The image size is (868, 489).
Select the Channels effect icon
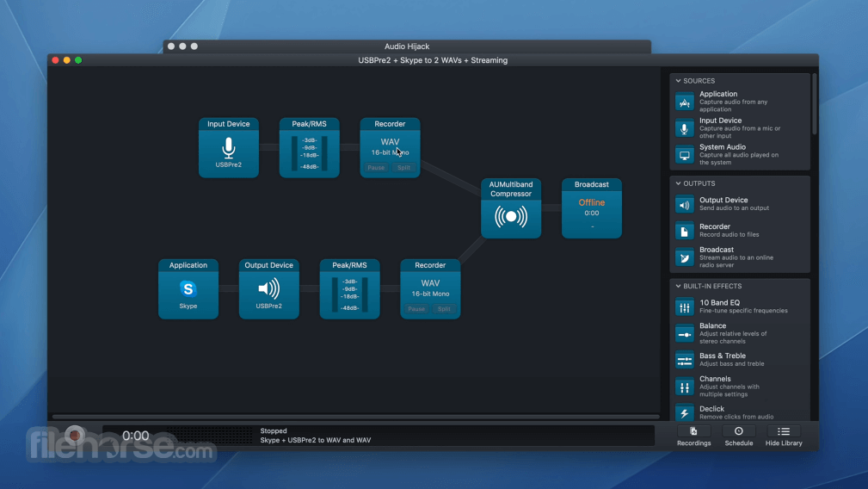point(684,387)
